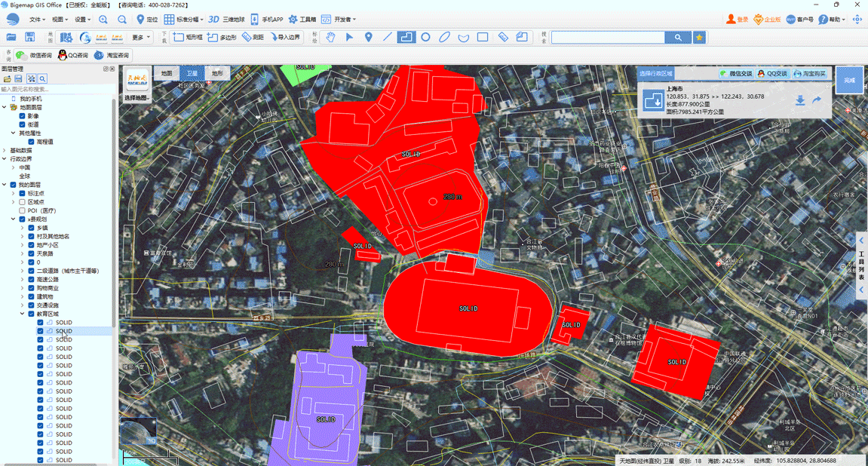
Task: Click the search input field
Action: coord(608,37)
